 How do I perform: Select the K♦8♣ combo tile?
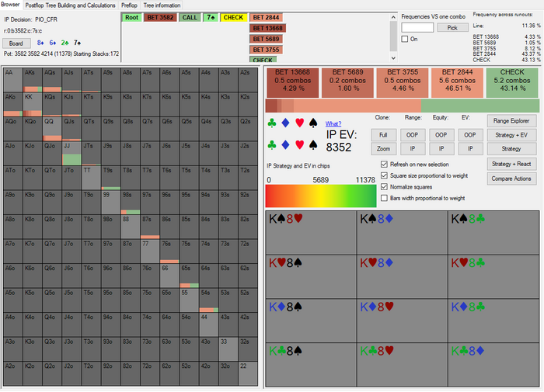tap(493, 321)
